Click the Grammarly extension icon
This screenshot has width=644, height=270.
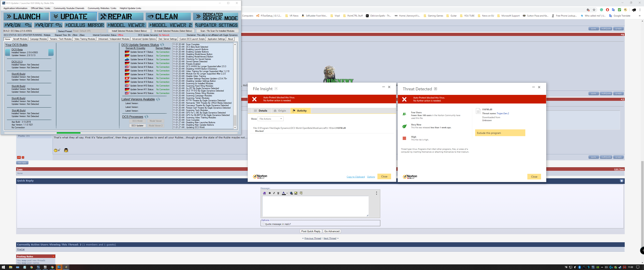coord(601,10)
